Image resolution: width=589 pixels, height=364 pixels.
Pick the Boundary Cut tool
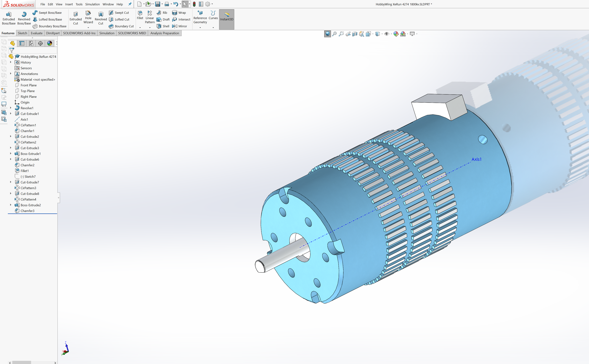click(x=121, y=26)
